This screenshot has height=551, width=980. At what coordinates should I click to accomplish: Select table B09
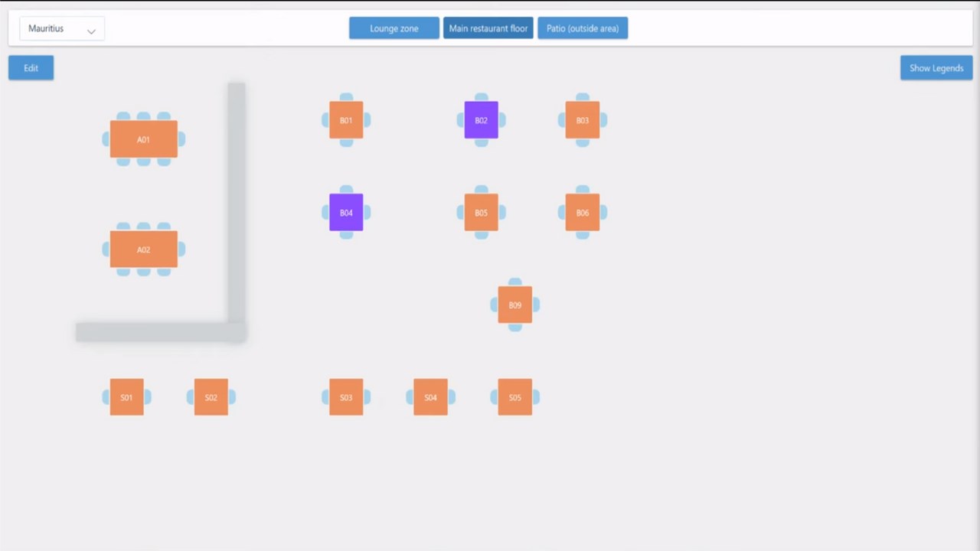coord(515,305)
